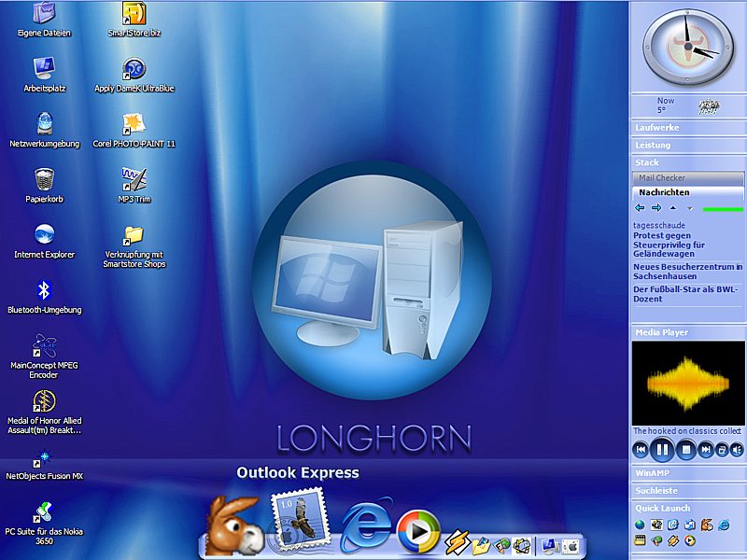The width and height of the screenshot is (747, 560).
Task: Open headline Protest gegen Steuerprivileg für Geländewagen
Action: (x=669, y=245)
